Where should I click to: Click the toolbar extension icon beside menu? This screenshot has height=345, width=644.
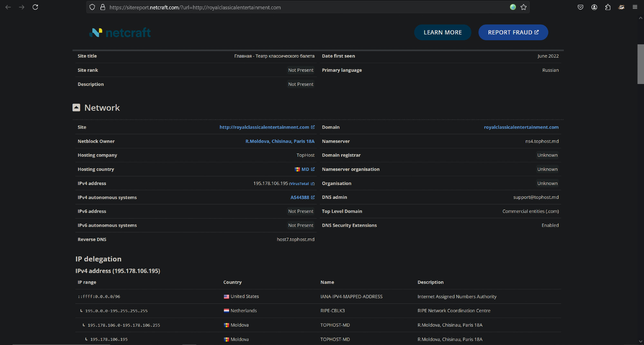tap(621, 7)
